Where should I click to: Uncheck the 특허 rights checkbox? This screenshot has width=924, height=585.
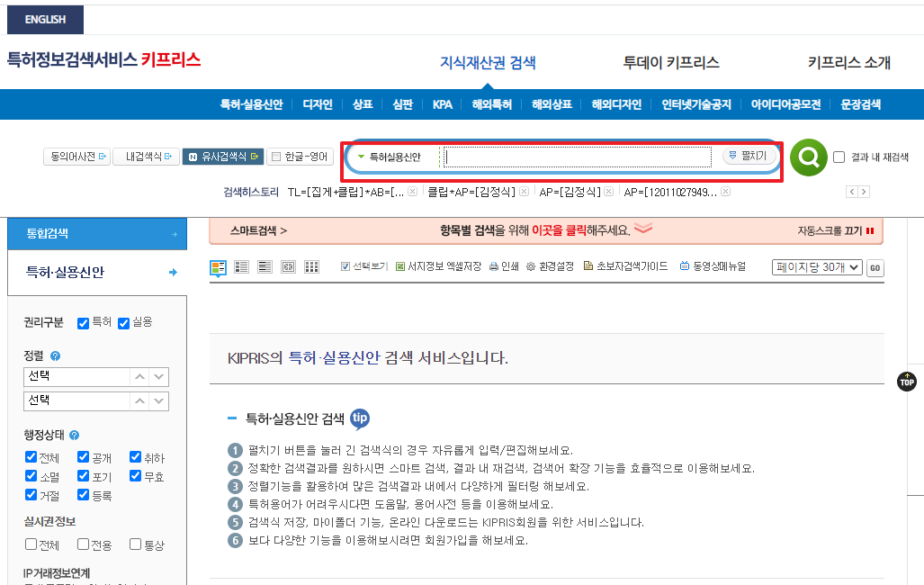pyautogui.click(x=83, y=323)
